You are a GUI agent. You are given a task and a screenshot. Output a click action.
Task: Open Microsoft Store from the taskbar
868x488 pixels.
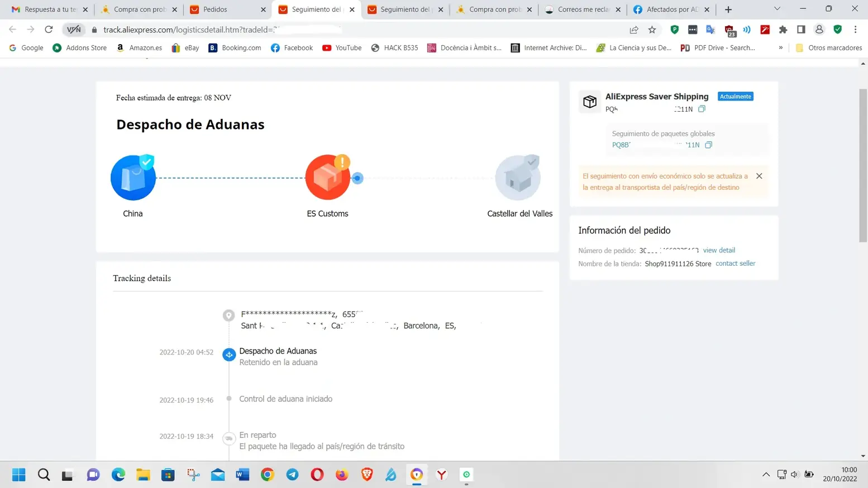click(x=168, y=475)
